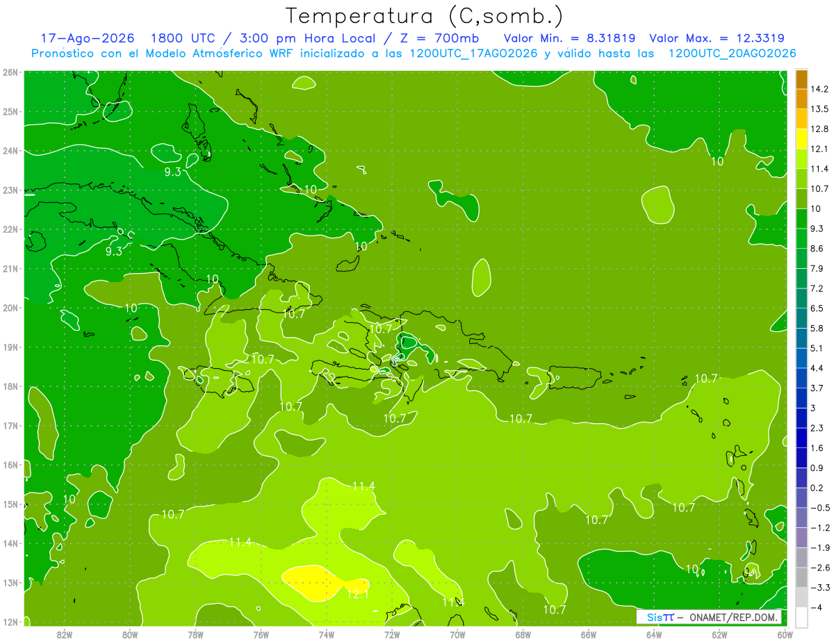Click the '1200UTC_20AGO2026' validity text
Image resolution: width=834 pixels, height=644 pixels.
(x=733, y=53)
